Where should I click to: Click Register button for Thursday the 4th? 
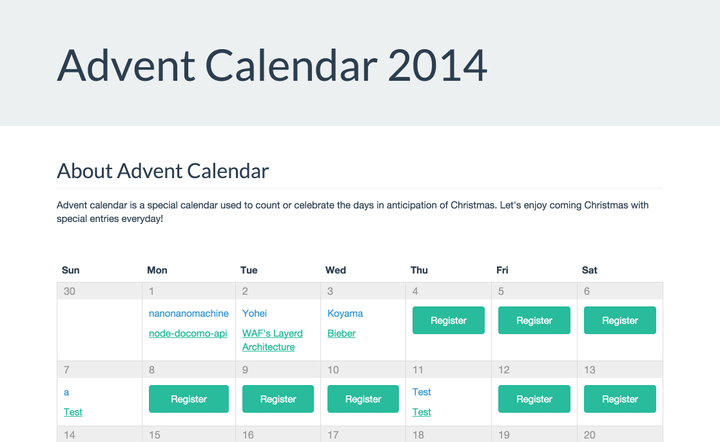pos(449,321)
